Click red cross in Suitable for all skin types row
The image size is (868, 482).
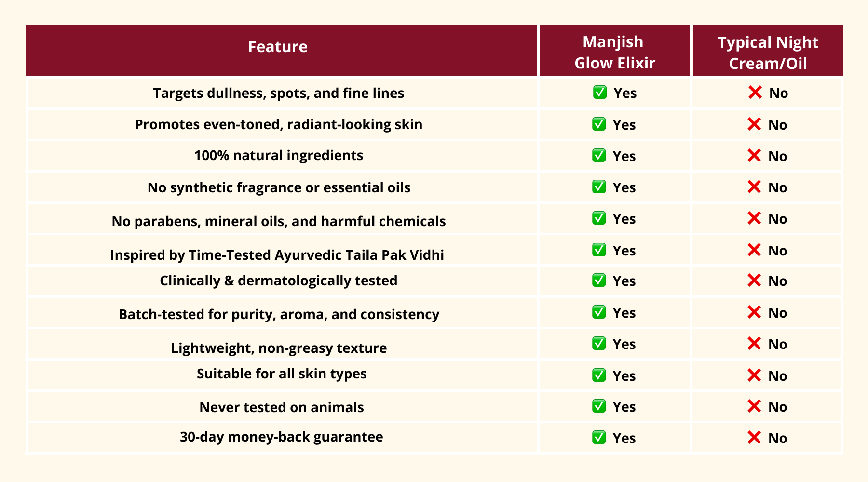[754, 375]
